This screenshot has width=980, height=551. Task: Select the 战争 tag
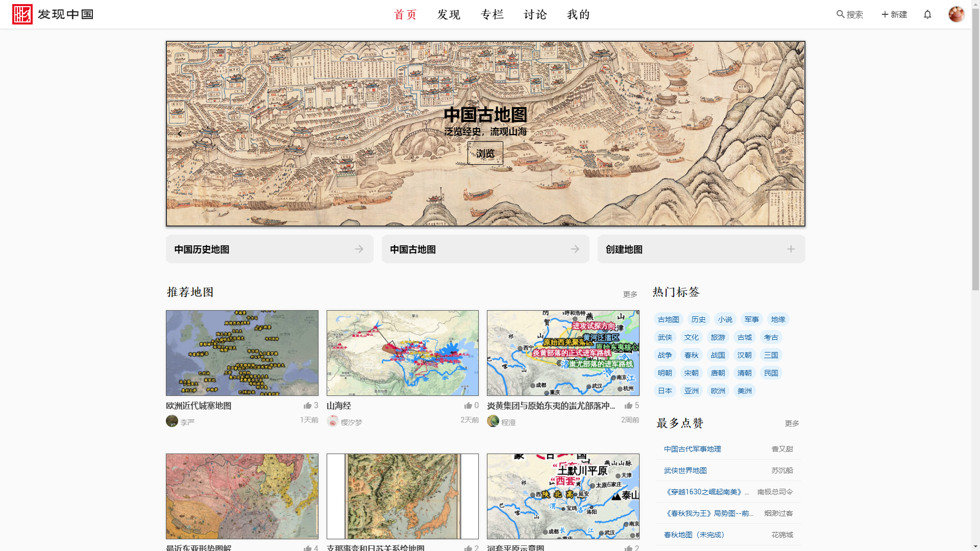(665, 355)
